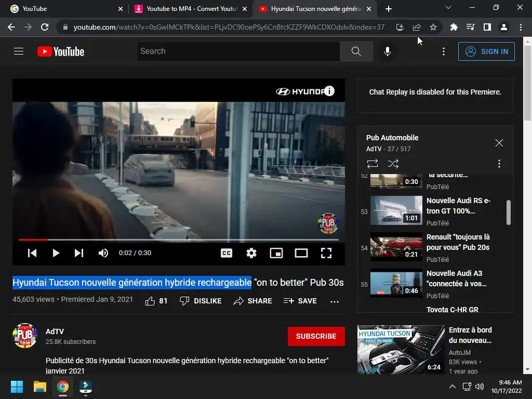Click the page vertical scrollbar
532x399 pixels.
click(528, 84)
